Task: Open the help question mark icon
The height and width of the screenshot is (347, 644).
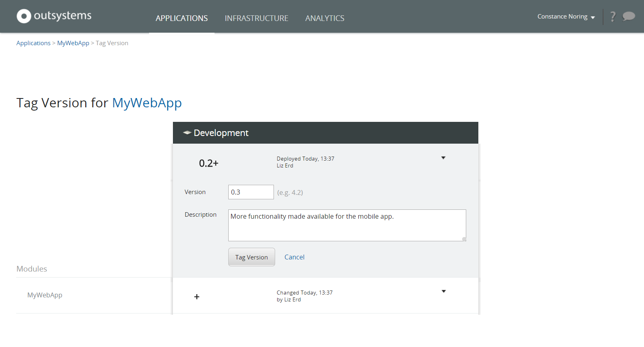Action: 613,17
